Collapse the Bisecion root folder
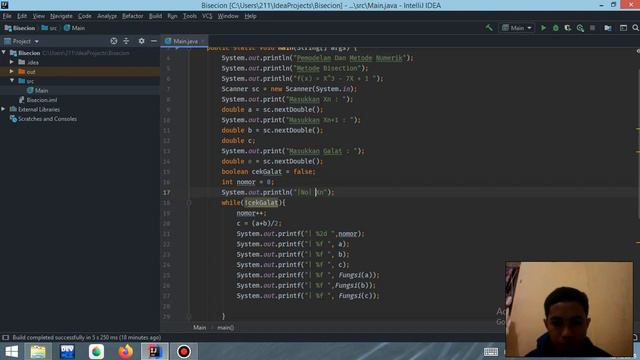This screenshot has height=360, width=640. point(4,53)
